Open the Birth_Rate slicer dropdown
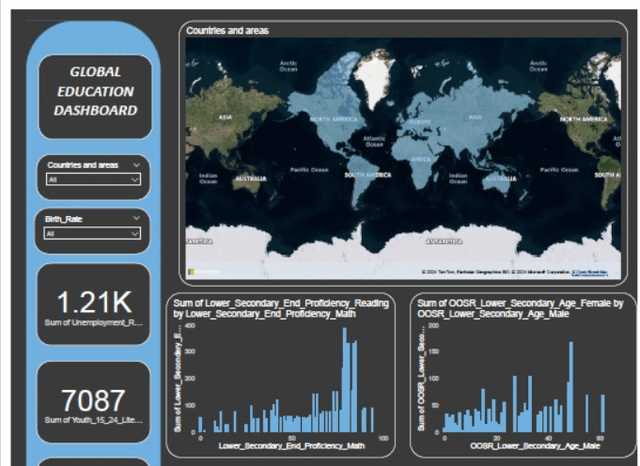The width and height of the screenshot is (640, 466). (92, 233)
